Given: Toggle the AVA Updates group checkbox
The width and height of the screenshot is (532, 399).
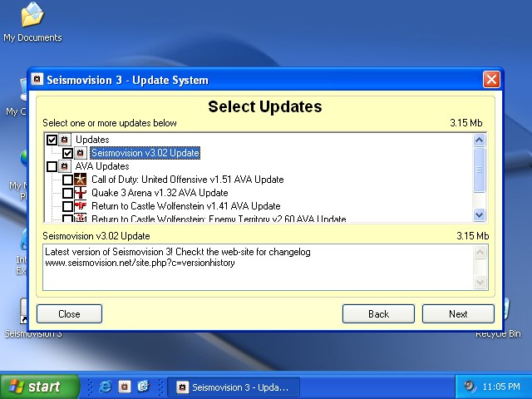Looking at the screenshot, I should click(x=52, y=166).
